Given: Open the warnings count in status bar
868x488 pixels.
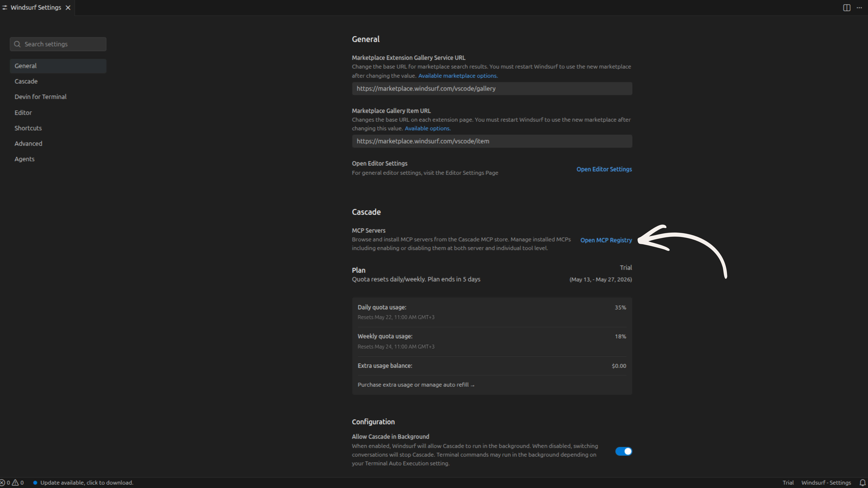Looking at the screenshot, I should (18, 483).
